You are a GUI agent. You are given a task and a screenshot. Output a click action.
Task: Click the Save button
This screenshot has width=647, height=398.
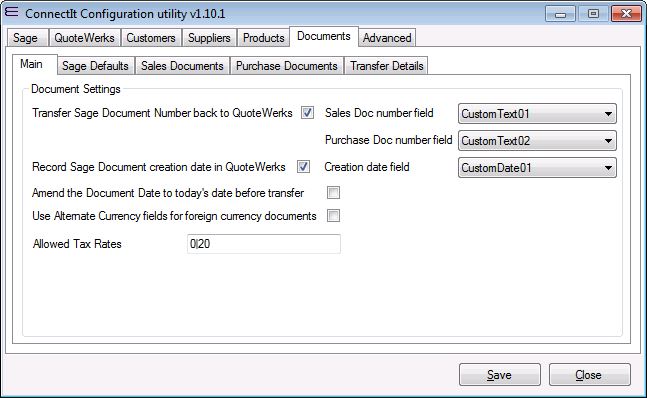pos(500,374)
